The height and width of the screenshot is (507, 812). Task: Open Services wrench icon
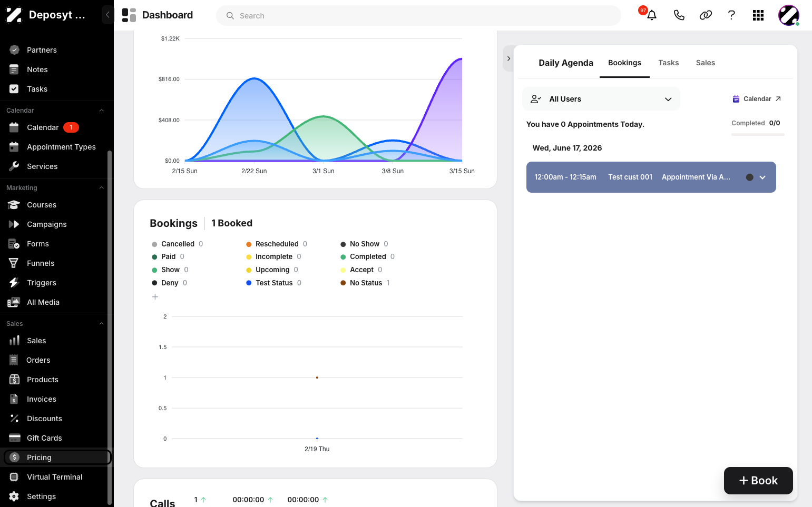click(x=14, y=166)
